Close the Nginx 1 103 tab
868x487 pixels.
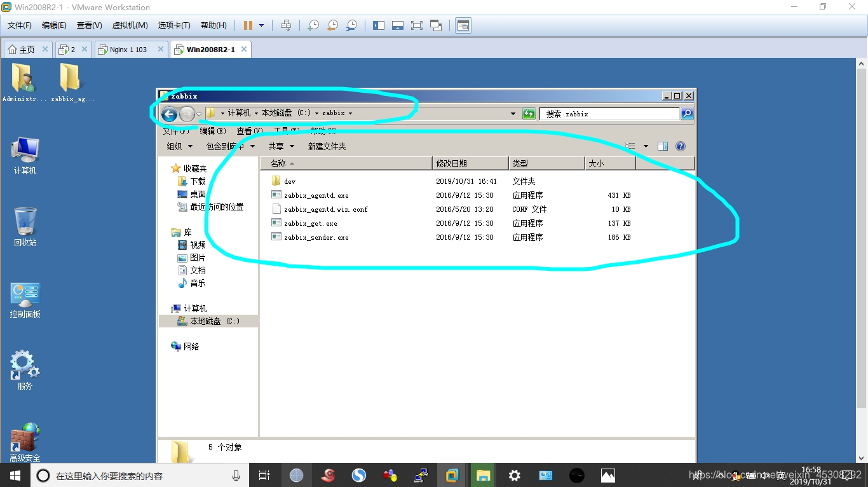(x=160, y=49)
